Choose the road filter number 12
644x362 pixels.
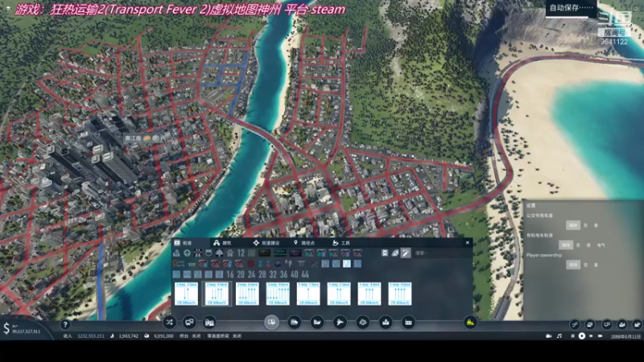coord(241,253)
